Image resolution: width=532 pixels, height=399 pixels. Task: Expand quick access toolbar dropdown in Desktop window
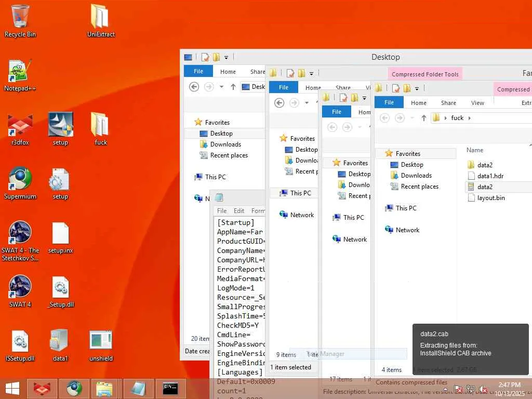pyautogui.click(x=226, y=57)
